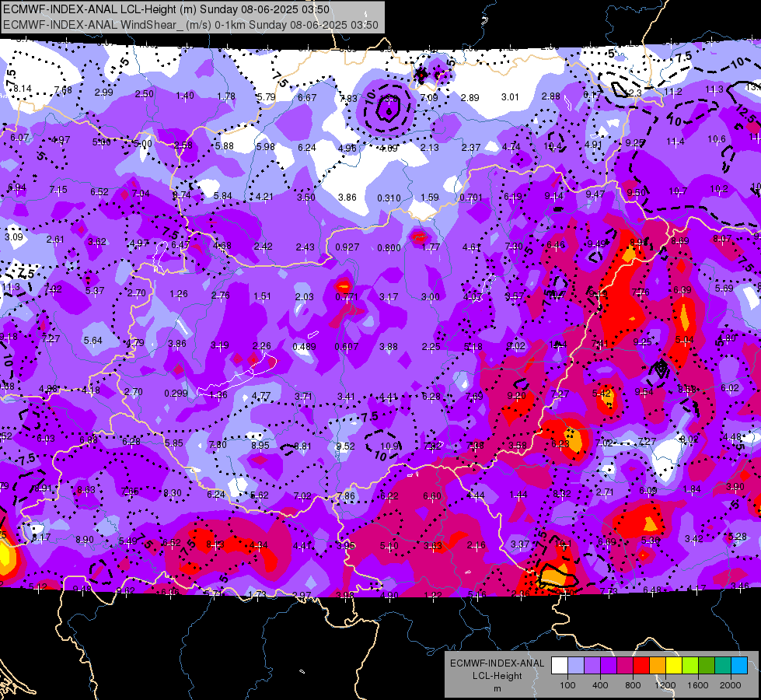Click the teal legend color swatch
The width and height of the screenshot is (761, 700).
(x=723, y=666)
